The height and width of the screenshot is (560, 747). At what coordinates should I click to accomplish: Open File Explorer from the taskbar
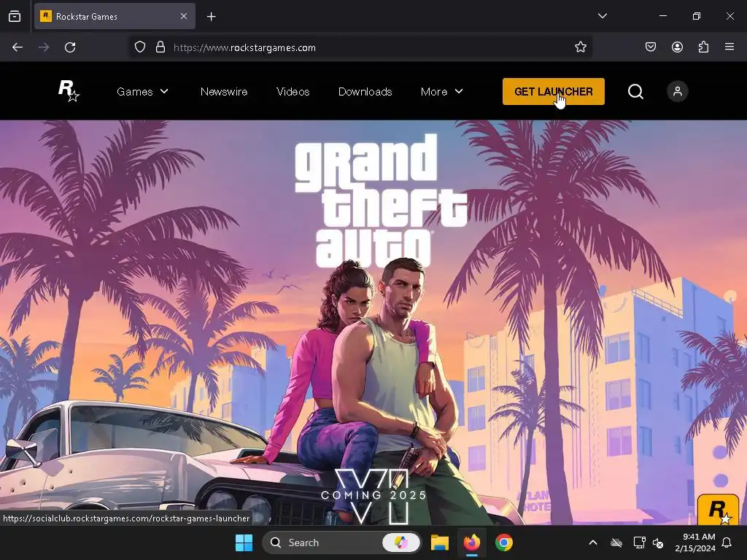[440, 542]
